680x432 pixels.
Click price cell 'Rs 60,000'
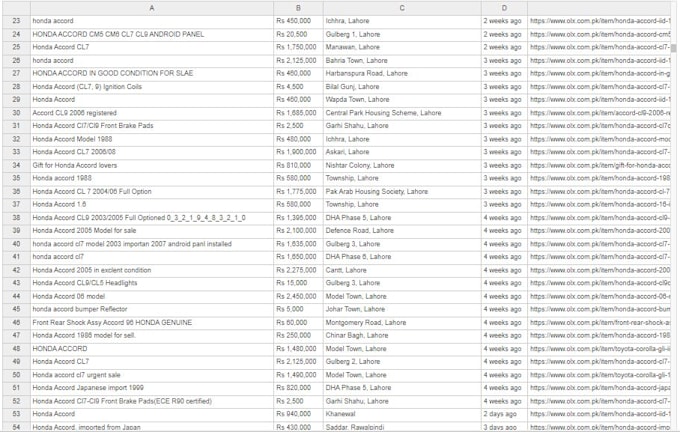click(298, 323)
